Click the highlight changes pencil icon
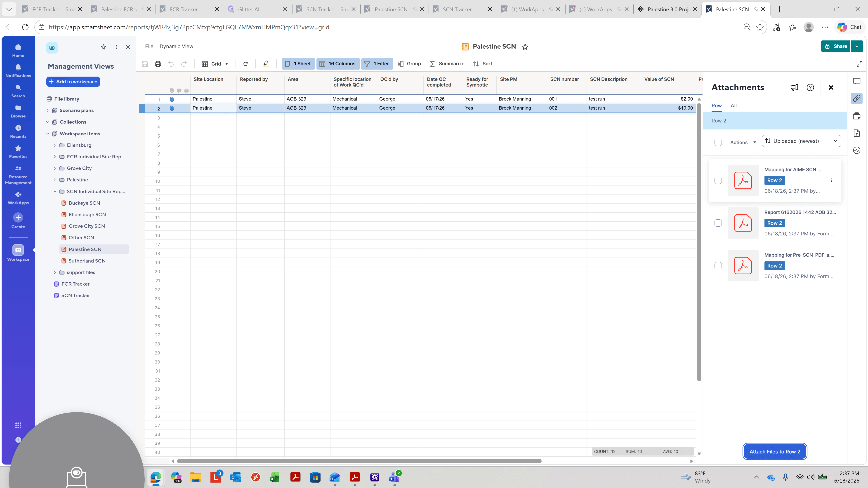The height and width of the screenshot is (488, 868). pyautogui.click(x=266, y=64)
